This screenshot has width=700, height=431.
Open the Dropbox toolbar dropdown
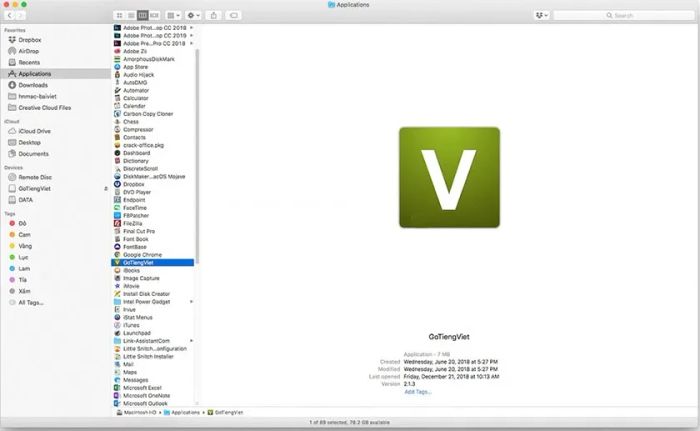[x=542, y=15]
